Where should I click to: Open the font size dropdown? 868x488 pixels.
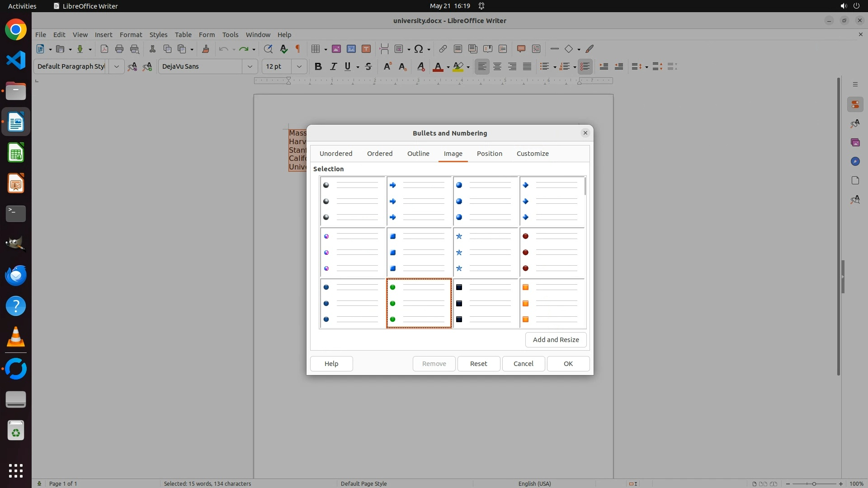click(299, 66)
